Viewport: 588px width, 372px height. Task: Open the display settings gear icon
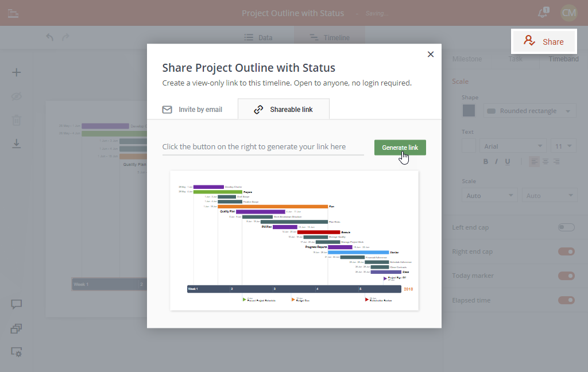[17, 352]
